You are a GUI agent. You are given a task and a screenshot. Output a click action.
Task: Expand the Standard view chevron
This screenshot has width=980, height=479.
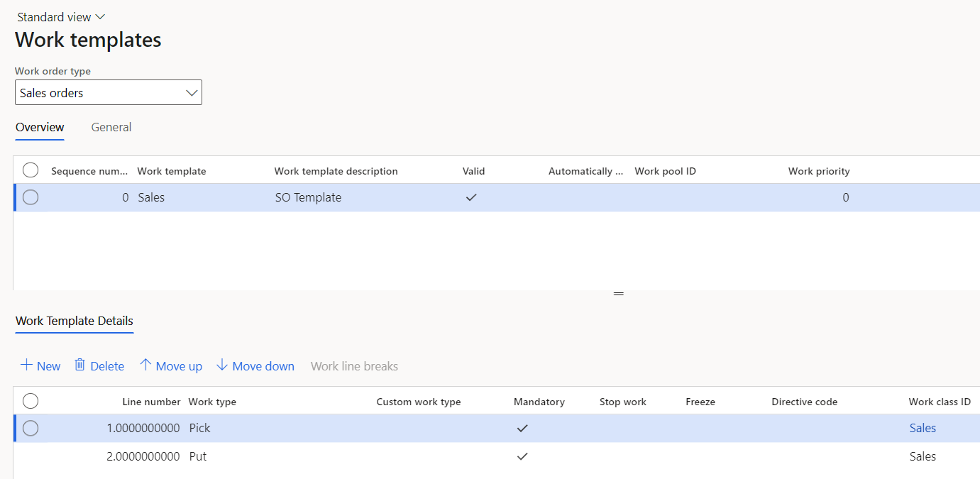pos(99,17)
